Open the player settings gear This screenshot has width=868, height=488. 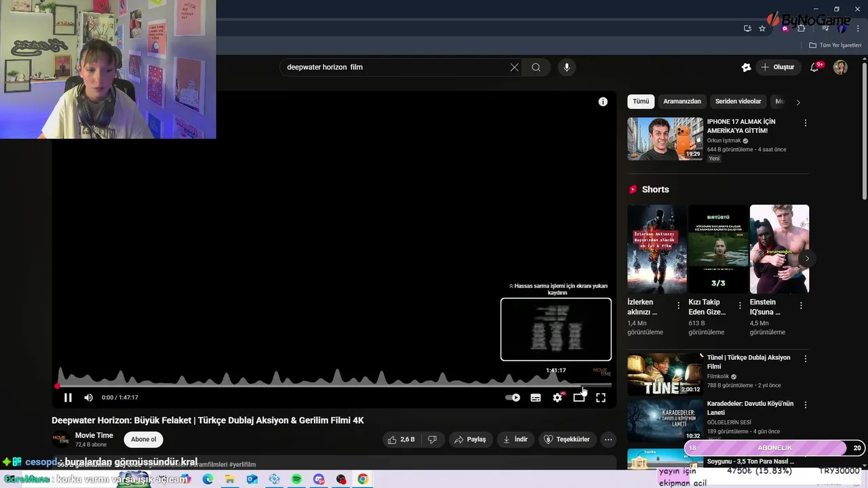pyautogui.click(x=557, y=398)
